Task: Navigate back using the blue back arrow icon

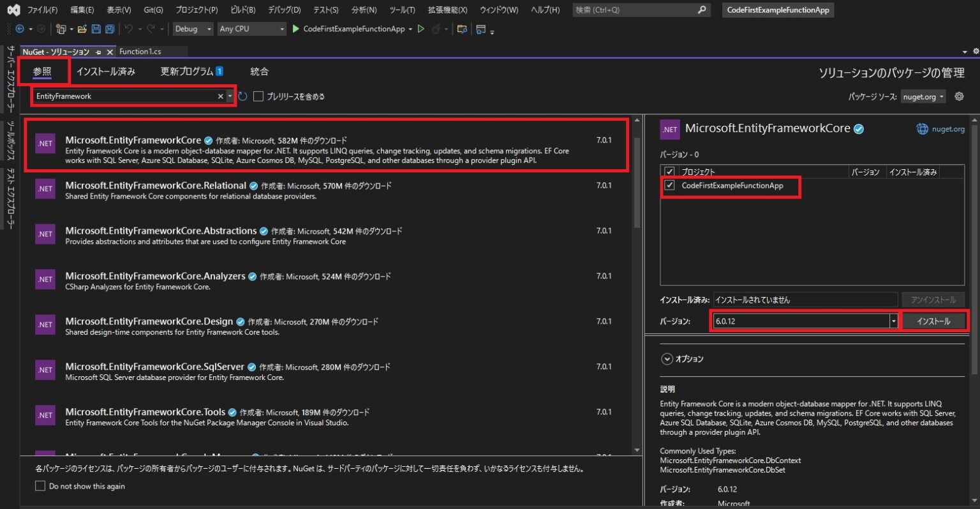Action: pos(19,29)
